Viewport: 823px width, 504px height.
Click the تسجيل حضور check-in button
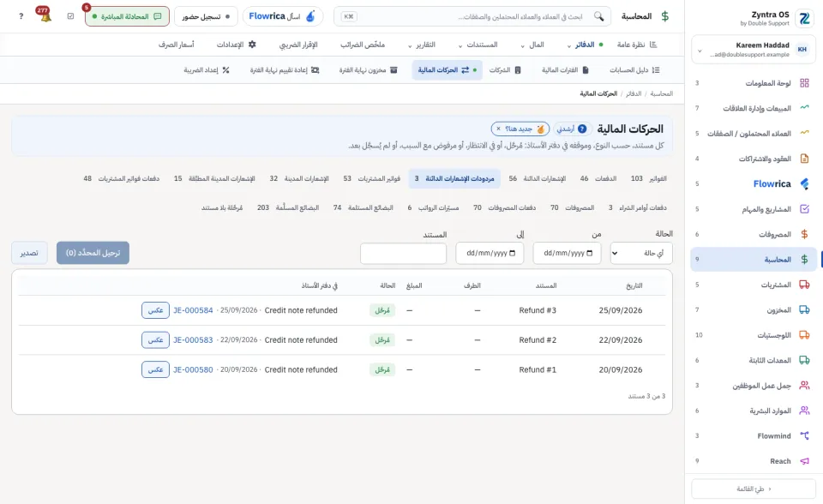coord(206,16)
